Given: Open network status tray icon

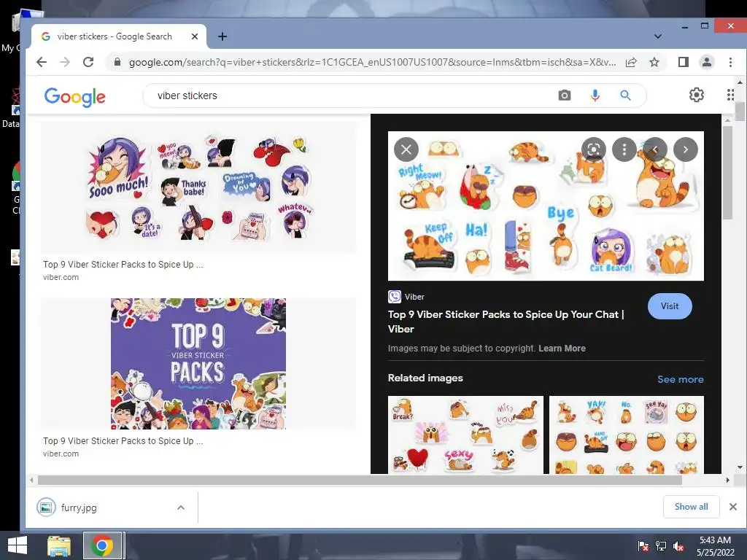Looking at the screenshot, I should 661,546.
